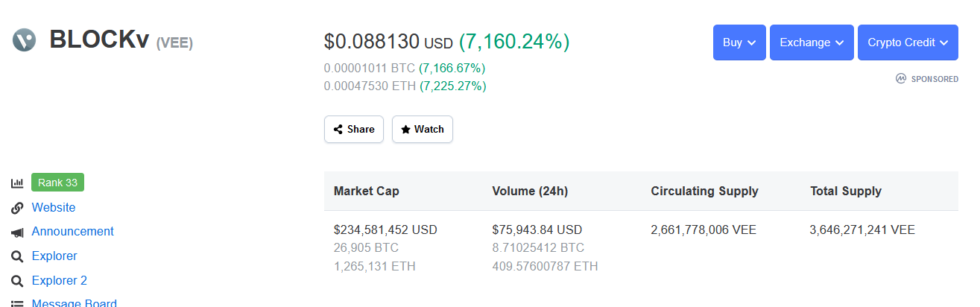The height and width of the screenshot is (307, 980).
Task: Open the Crypto Credit dropdown
Action: click(908, 42)
